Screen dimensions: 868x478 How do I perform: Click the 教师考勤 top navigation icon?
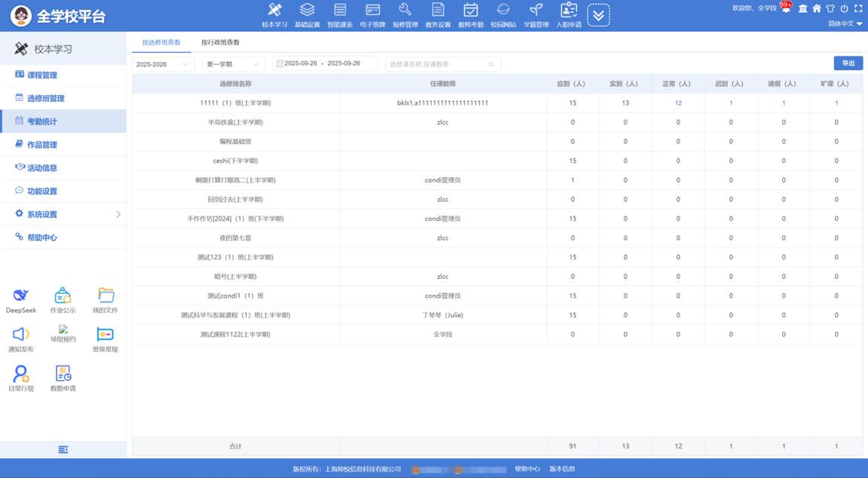pos(471,14)
